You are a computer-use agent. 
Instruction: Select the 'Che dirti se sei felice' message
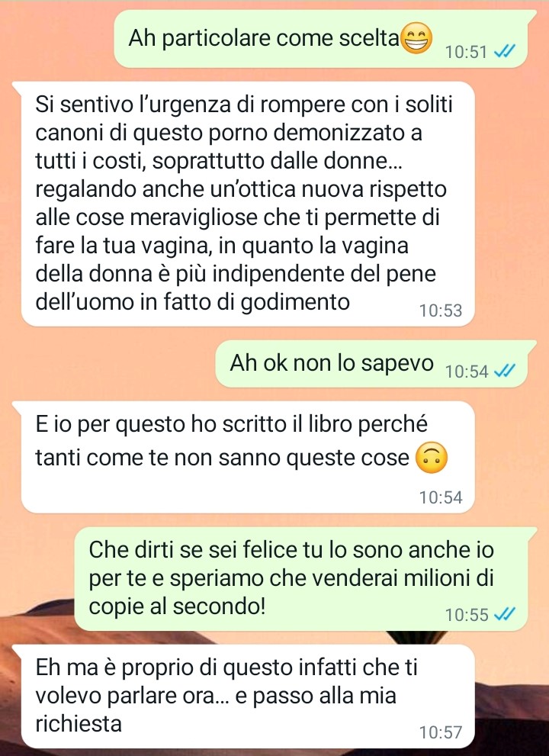306,579
